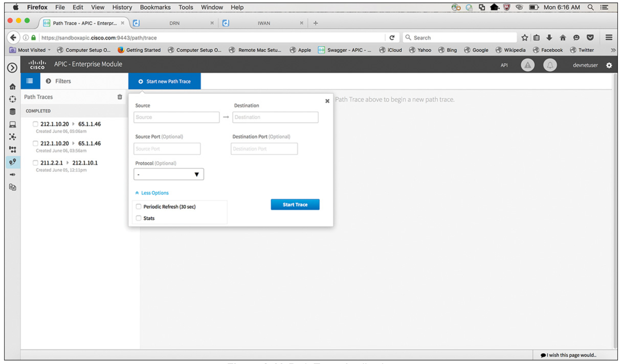Open the Topology star sidebar icon
The width and height of the screenshot is (621, 364).
tap(13, 137)
